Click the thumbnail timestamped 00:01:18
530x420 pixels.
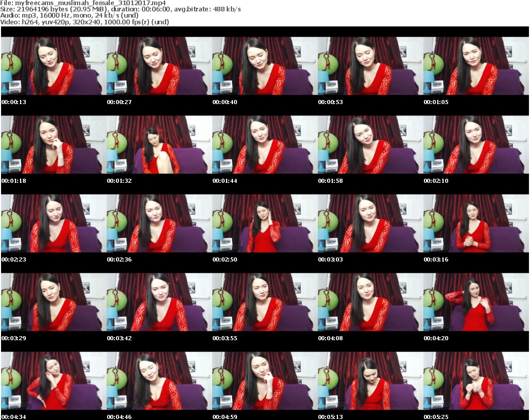(54, 144)
